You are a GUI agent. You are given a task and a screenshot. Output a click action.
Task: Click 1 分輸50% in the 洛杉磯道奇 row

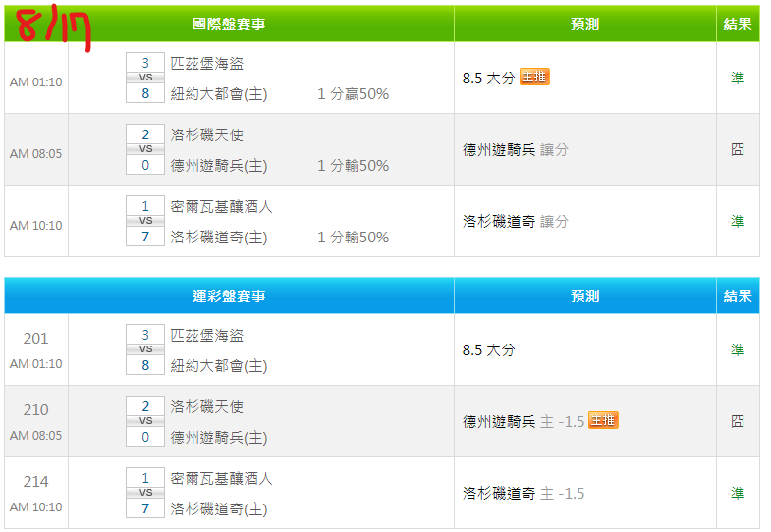click(353, 238)
